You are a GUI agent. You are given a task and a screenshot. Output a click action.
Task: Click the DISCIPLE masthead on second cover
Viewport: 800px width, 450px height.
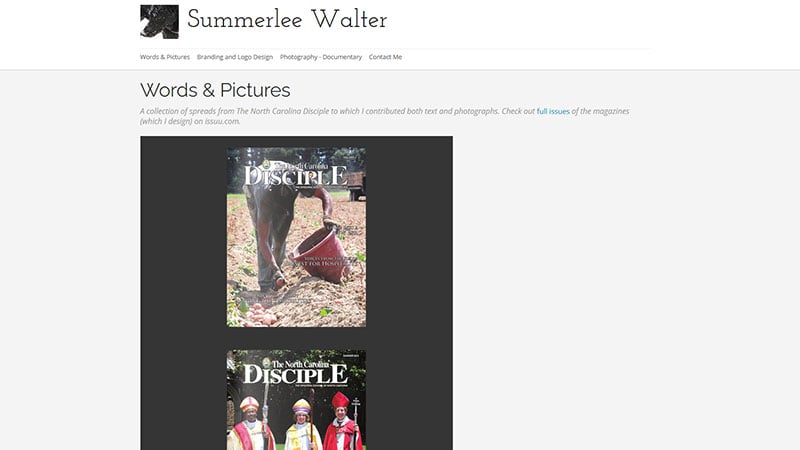pos(295,375)
